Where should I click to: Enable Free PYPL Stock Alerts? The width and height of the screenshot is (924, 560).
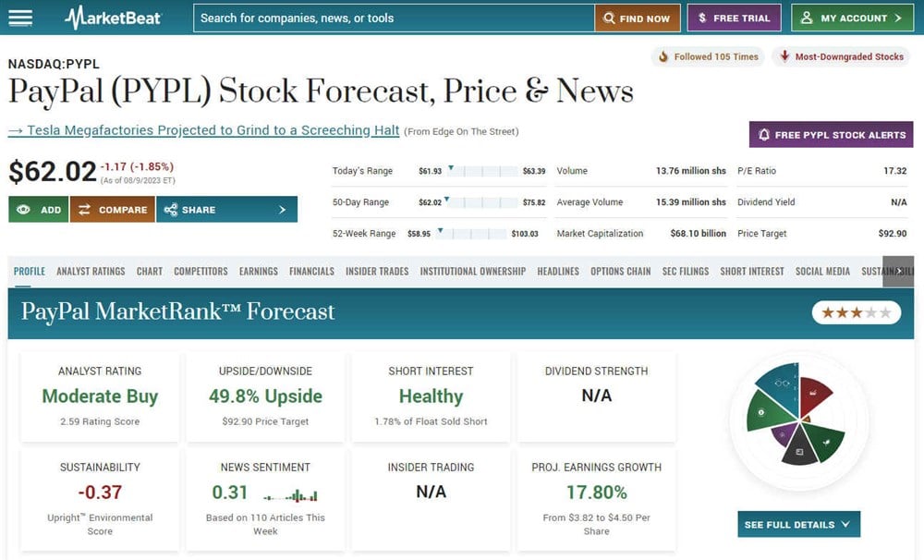click(x=831, y=134)
